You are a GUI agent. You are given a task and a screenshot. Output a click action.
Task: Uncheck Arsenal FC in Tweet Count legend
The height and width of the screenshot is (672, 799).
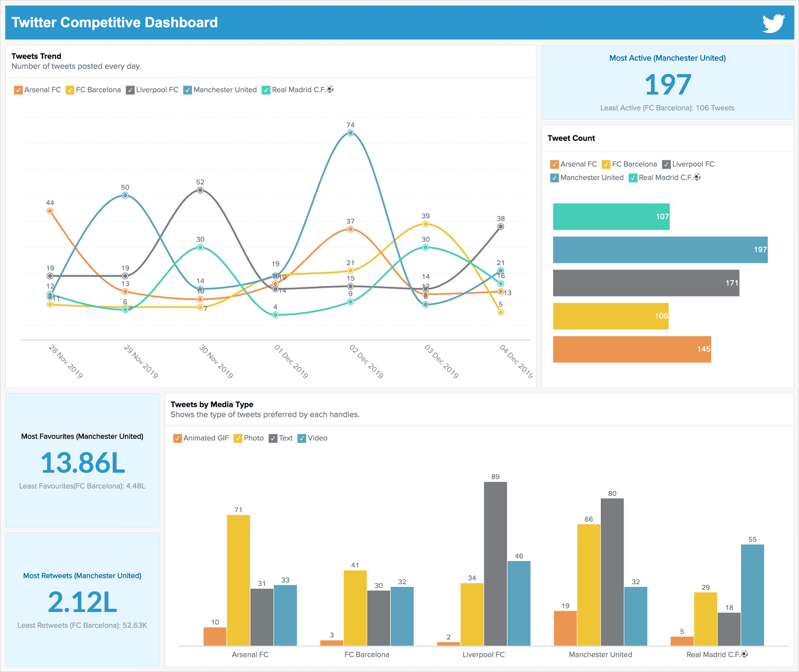[554, 164]
